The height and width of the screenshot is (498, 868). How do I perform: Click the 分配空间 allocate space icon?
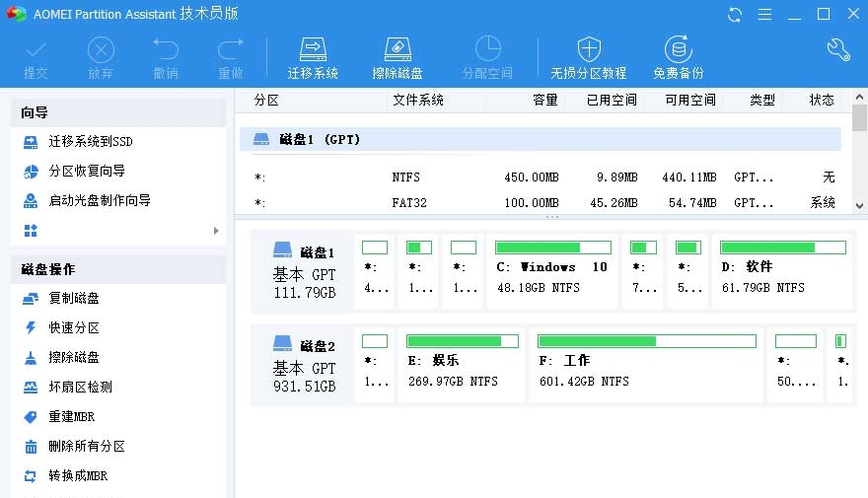coord(487,58)
